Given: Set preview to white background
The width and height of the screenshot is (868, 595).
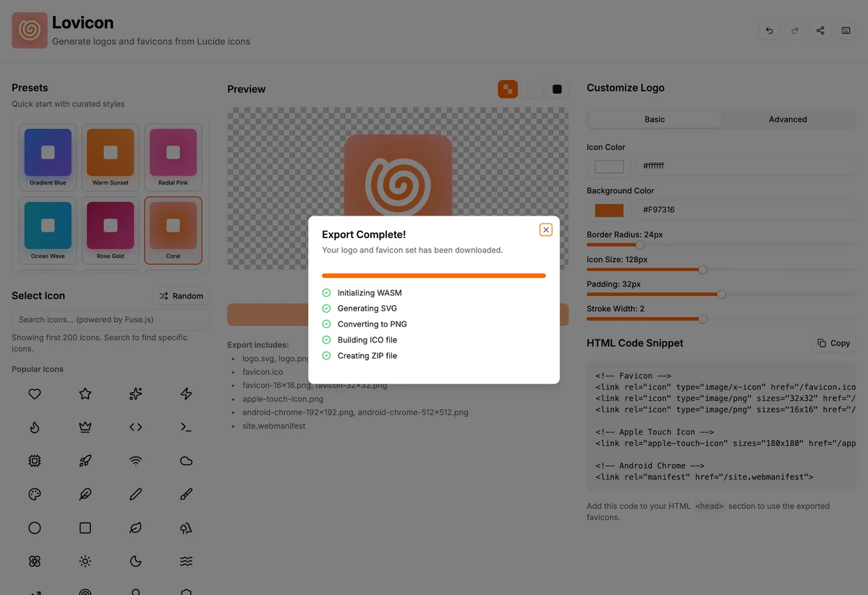Looking at the screenshot, I should (532, 89).
